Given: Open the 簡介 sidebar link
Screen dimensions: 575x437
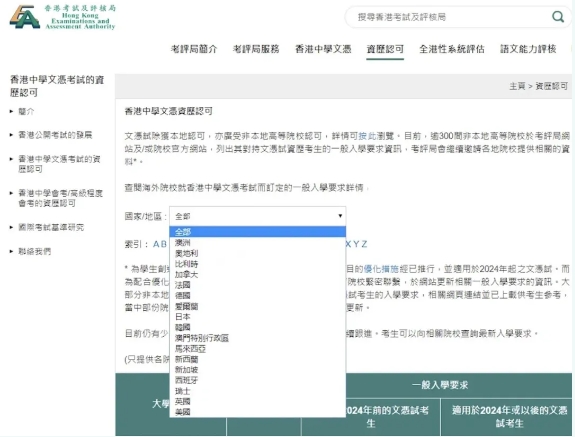Looking at the screenshot, I should 26,111.
